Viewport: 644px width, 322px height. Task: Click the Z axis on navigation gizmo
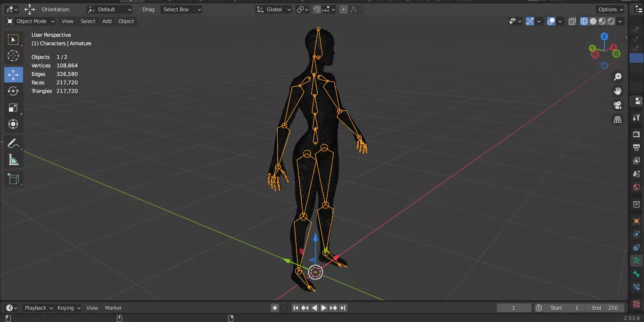(604, 36)
